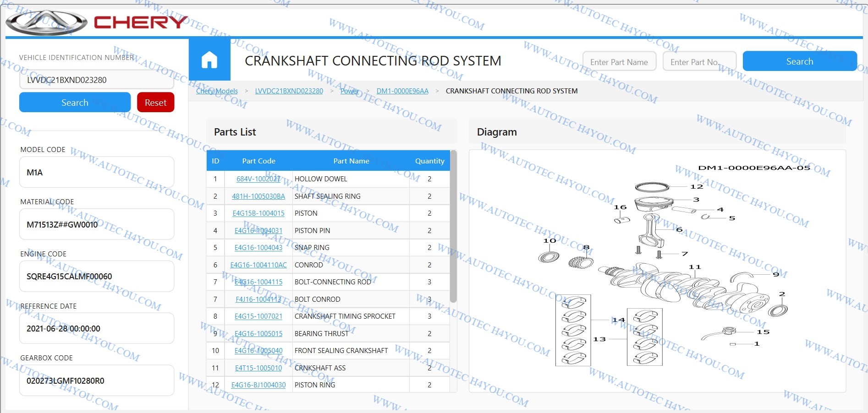Click the VIN input field

pyautogui.click(x=97, y=80)
